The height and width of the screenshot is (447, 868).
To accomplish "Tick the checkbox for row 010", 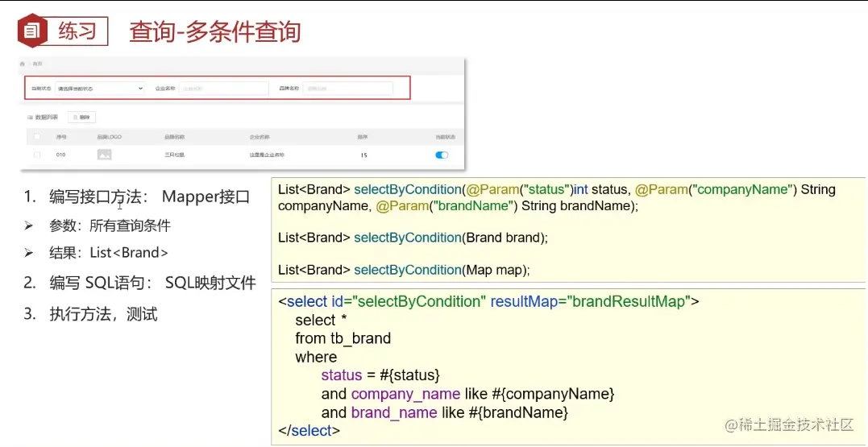I will tap(37, 155).
